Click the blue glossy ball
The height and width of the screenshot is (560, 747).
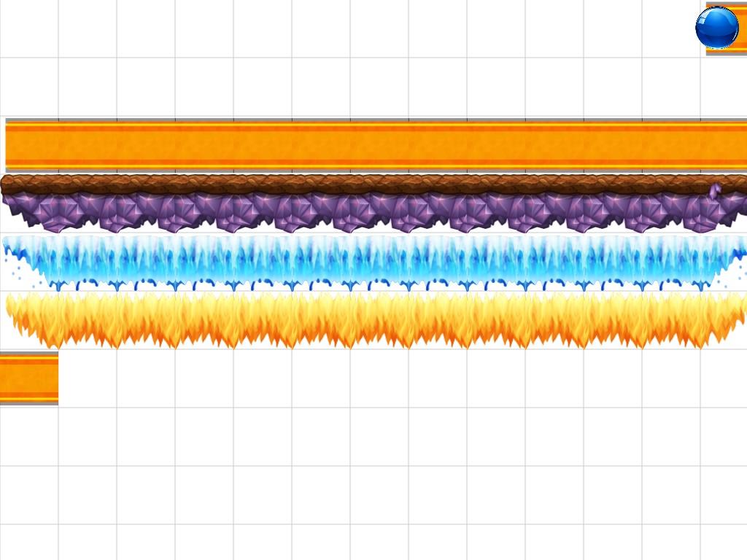pyautogui.click(x=716, y=28)
